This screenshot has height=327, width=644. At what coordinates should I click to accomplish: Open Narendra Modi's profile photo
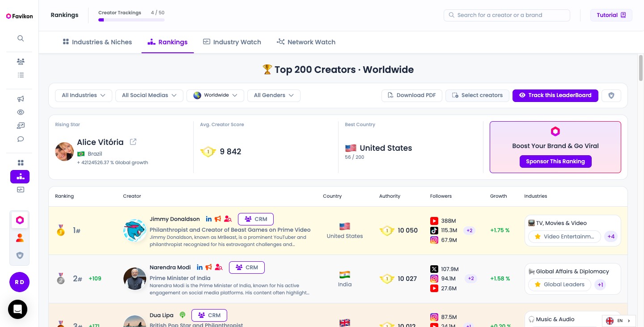[x=135, y=279]
